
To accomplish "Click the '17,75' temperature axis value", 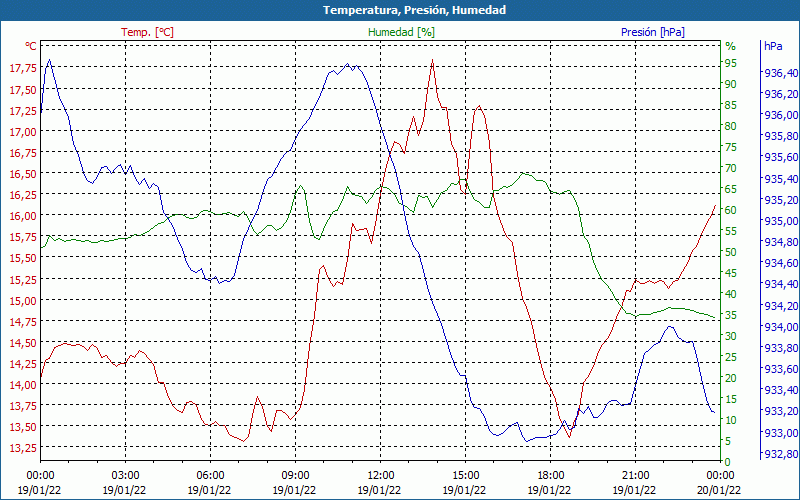I will click(23, 68).
